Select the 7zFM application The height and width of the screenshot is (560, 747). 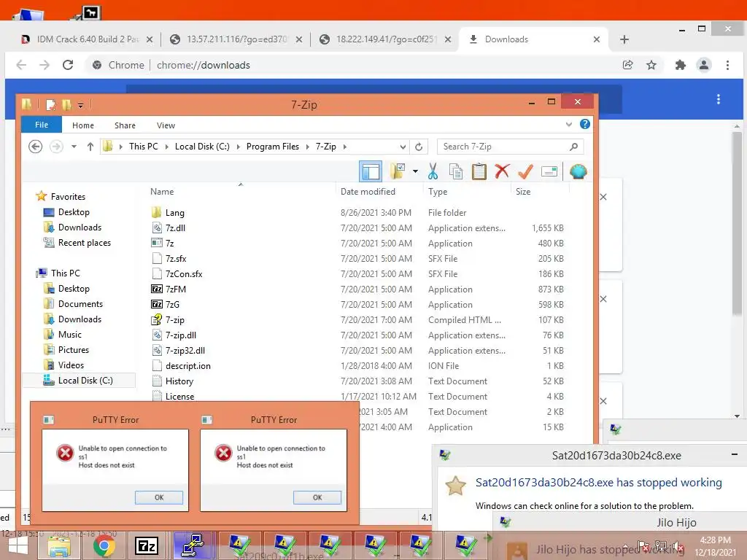click(175, 289)
